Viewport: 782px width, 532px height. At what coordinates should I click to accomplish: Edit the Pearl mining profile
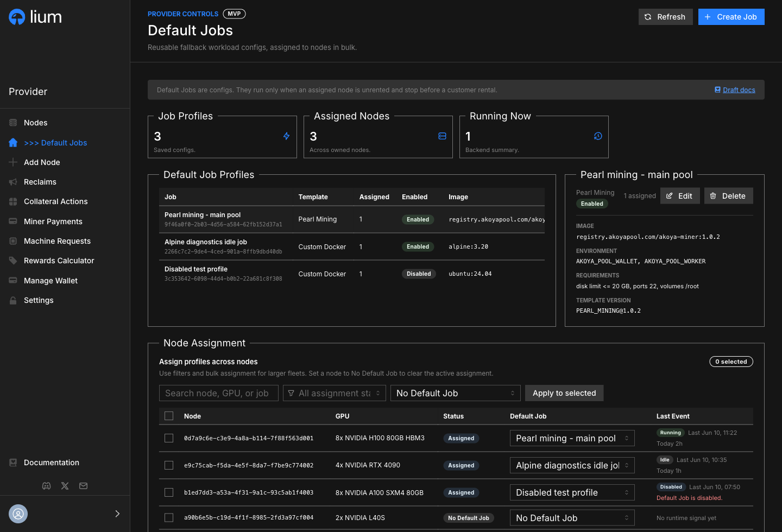[680, 196]
